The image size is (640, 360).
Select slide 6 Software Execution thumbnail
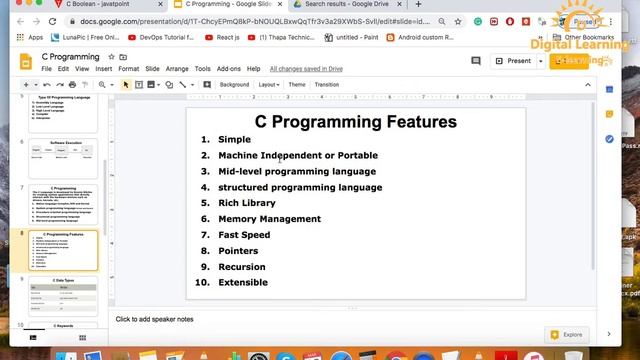click(63, 159)
